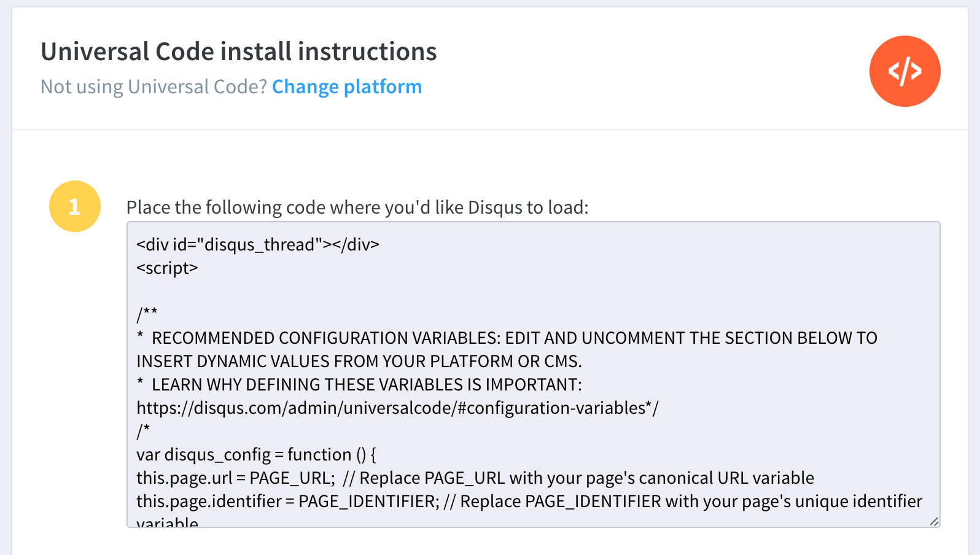Open the Change platform link
Screen dimensions: 980x555
(347, 87)
